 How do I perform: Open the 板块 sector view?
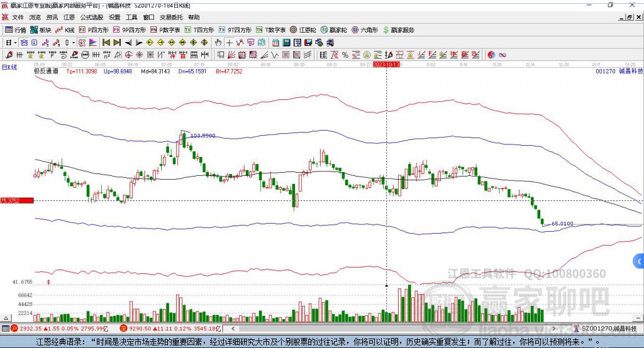tap(41, 30)
